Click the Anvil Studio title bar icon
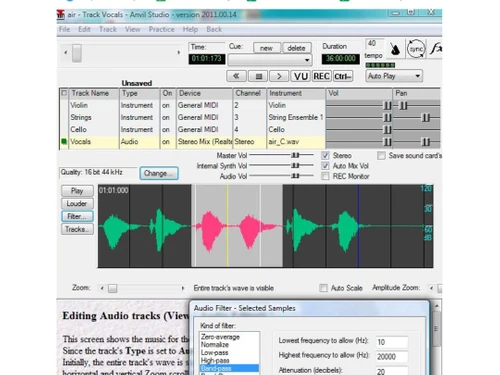Screen dimensions: 500x375 tap(61, 14)
